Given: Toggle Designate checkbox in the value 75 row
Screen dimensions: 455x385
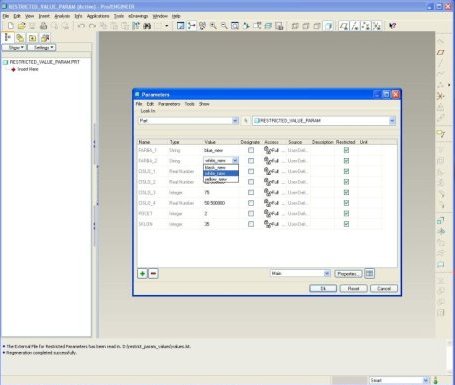Looking at the screenshot, I should [x=251, y=192].
